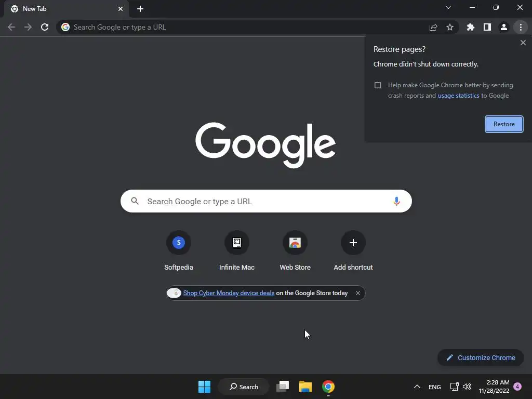The width and height of the screenshot is (532, 399).
Task: Open the Infinite Mac shortcut
Action: click(x=237, y=250)
